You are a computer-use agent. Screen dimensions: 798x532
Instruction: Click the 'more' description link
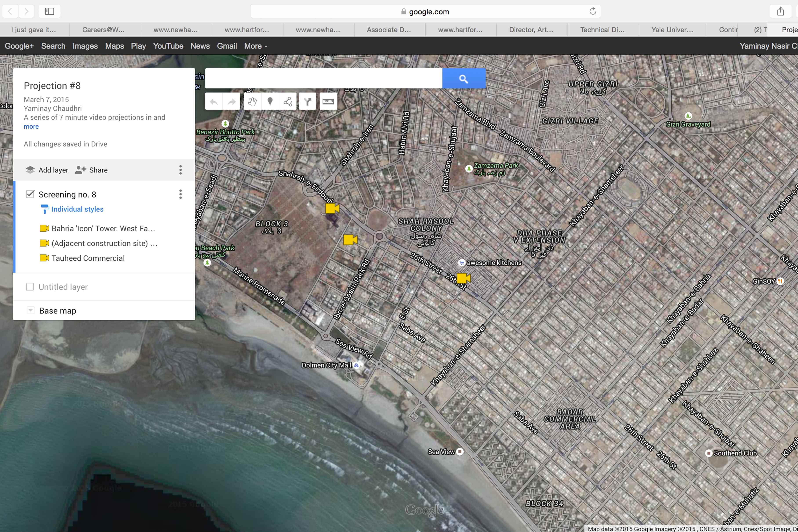pos(31,127)
